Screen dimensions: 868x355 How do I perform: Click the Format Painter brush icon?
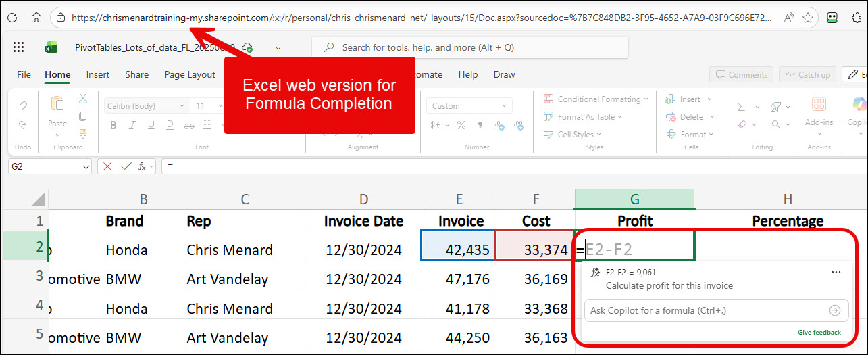tap(83, 133)
